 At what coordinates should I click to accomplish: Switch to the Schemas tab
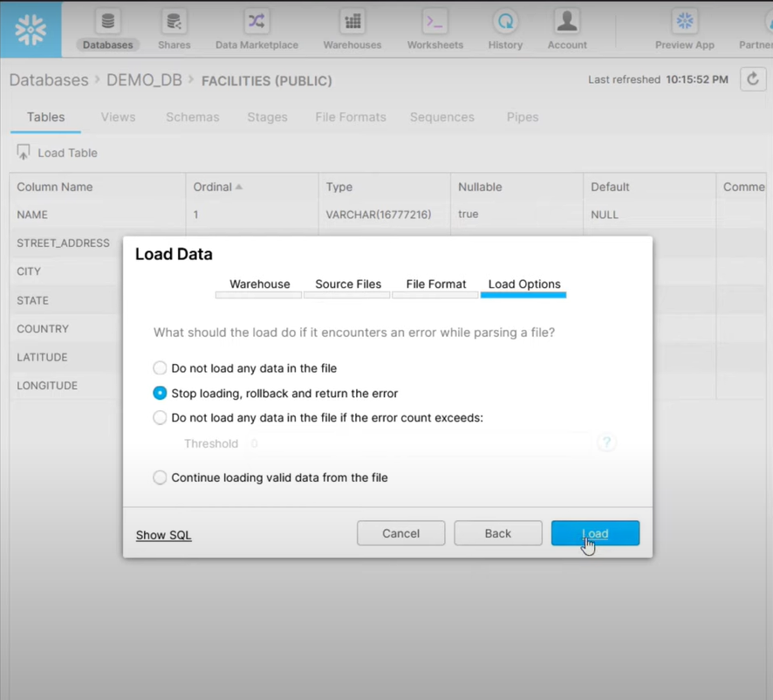point(193,117)
